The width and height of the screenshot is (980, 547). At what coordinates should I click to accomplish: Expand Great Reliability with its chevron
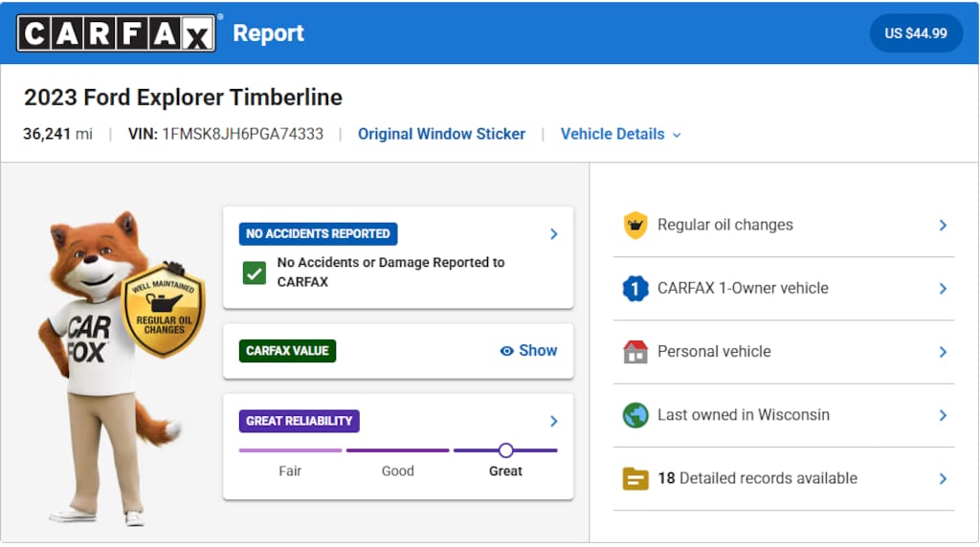click(553, 422)
